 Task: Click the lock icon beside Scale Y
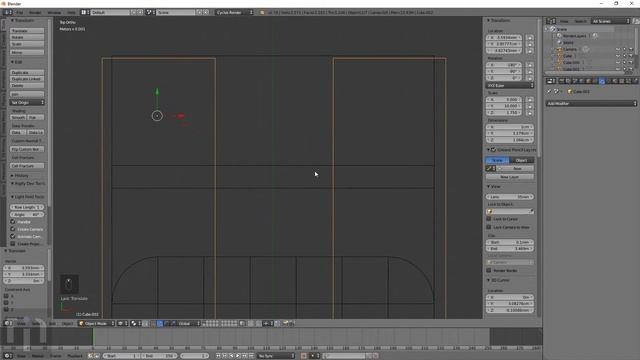530,106
